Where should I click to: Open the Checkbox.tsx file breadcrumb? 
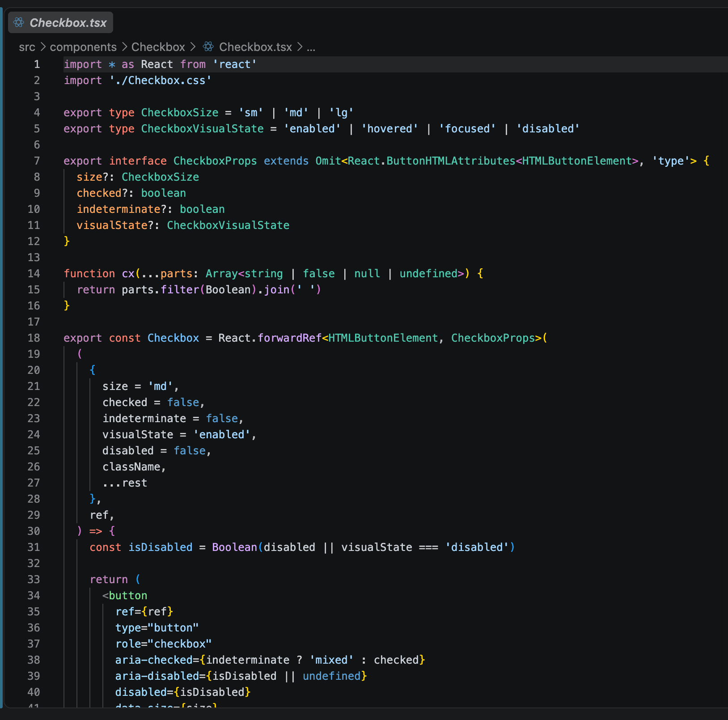(x=255, y=47)
